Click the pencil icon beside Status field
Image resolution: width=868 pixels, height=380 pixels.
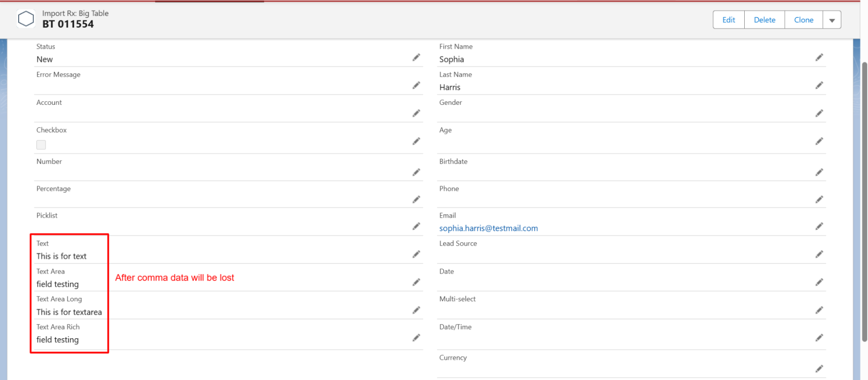416,57
